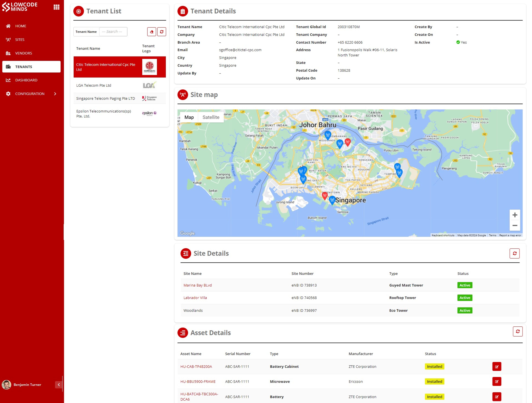The image size is (532, 403).
Task: Click Installed badge for Microwave asset
Action: (x=434, y=382)
